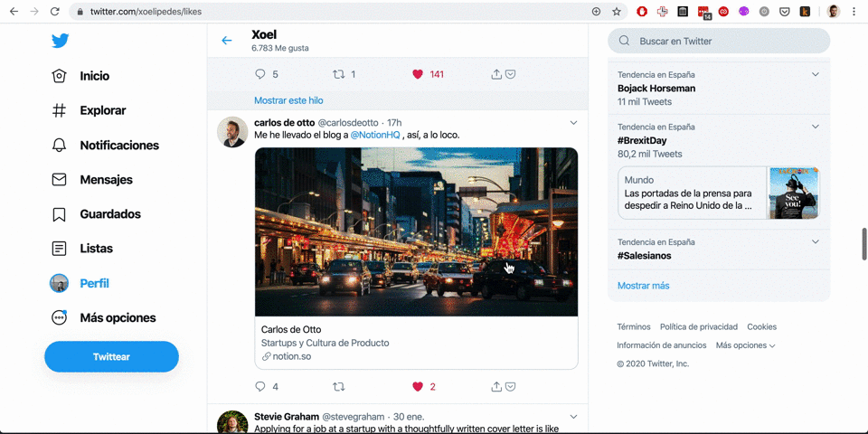Click the address bar URL
The width and height of the screenshot is (868, 434).
pyautogui.click(x=146, y=11)
